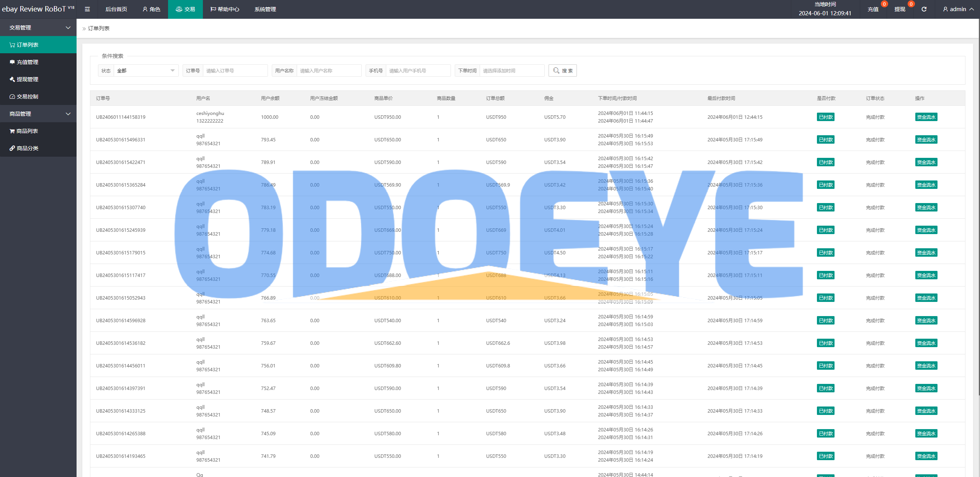Click last payment time 2024年06月01日 12:44:15
This screenshot has height=477, width=980.
735,117
